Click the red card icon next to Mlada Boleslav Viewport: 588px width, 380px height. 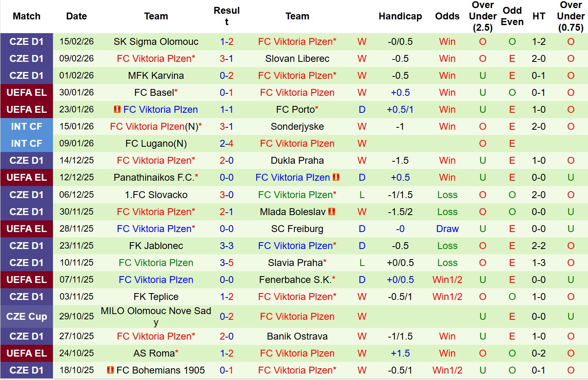(332, 211)
